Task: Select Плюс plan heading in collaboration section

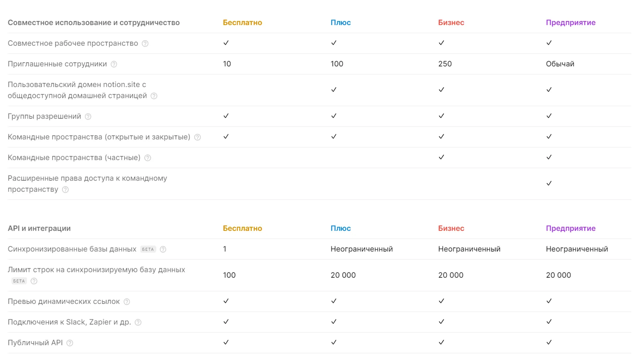Action: click(340, 22)
